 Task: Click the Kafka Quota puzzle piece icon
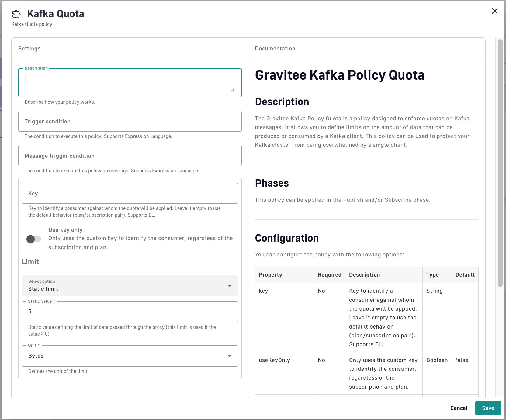pyautogui.click(x=16, y=14)
